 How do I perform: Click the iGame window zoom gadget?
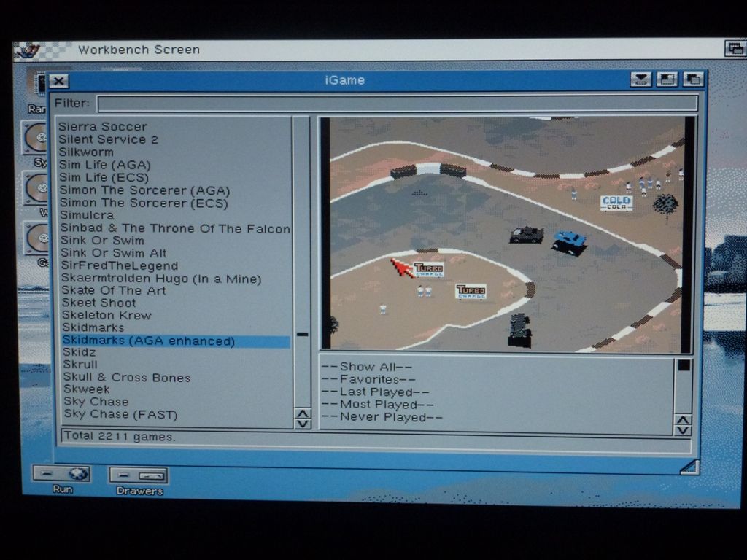pos(667,79)
